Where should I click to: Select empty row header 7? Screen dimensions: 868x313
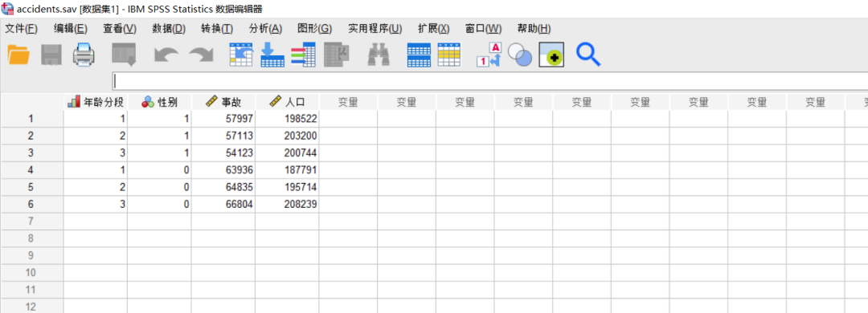click(x=31, y=222)
